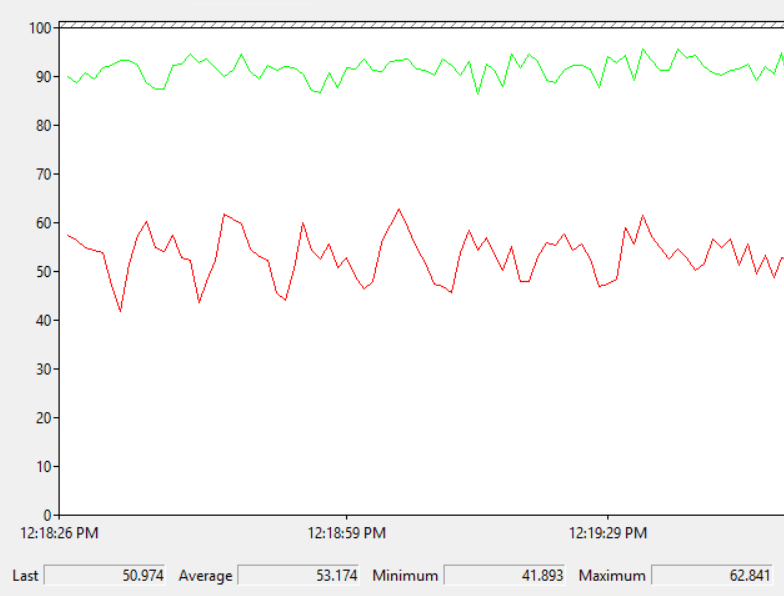Click the Minimum value field showing 41.893
Viewport: 784px width, 596px height.
(x=504, y=576)
